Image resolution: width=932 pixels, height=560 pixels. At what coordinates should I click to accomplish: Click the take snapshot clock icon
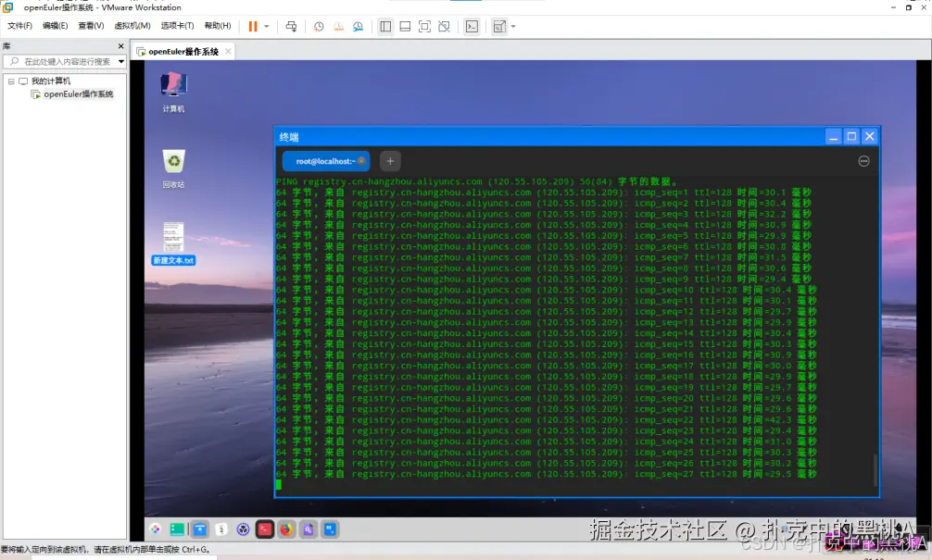tap(320, 26)
